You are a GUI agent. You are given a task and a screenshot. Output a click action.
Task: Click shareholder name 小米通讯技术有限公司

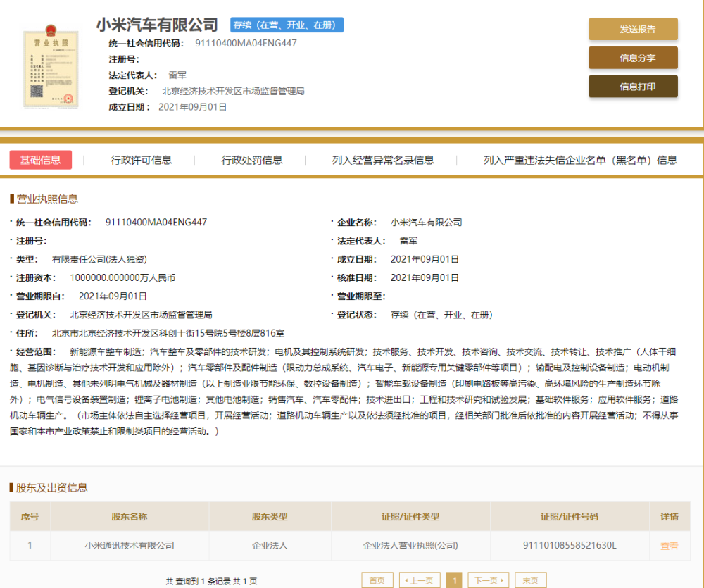click(130, 545)
